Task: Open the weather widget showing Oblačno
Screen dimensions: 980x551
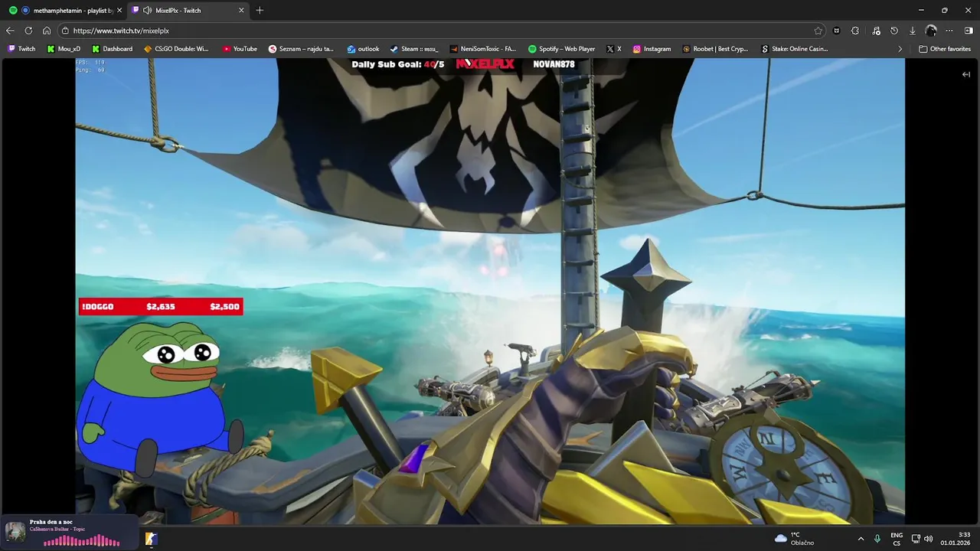Action: point(794,539)
